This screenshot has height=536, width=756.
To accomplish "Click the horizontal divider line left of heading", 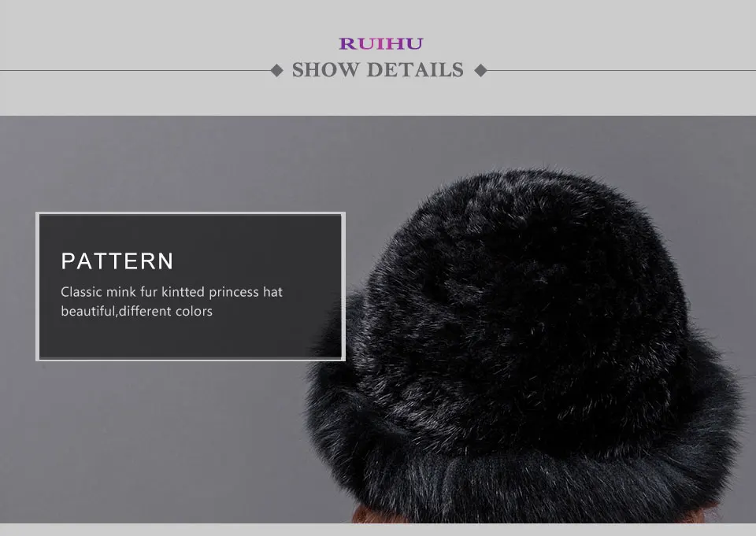I will tap(135, 70).
